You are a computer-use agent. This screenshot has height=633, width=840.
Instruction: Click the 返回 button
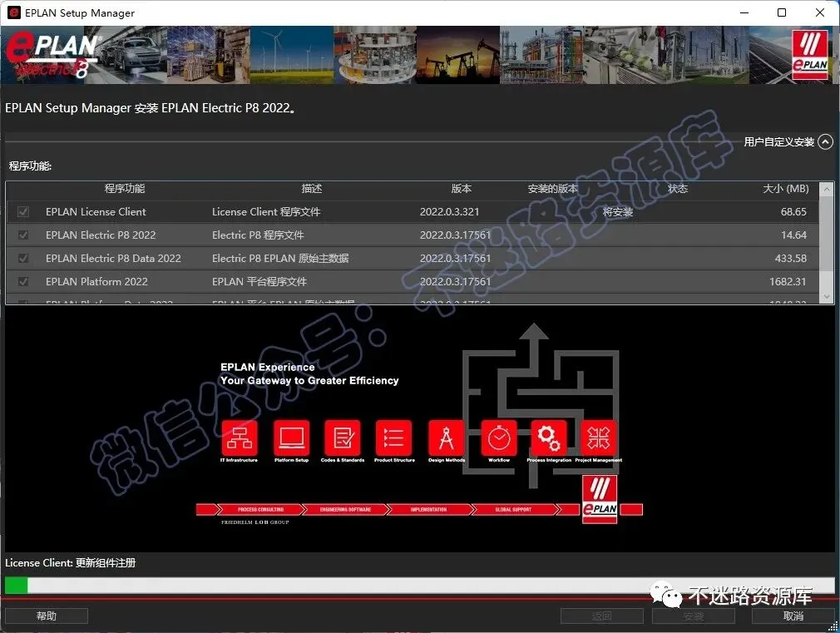click(x=601, y=616)
